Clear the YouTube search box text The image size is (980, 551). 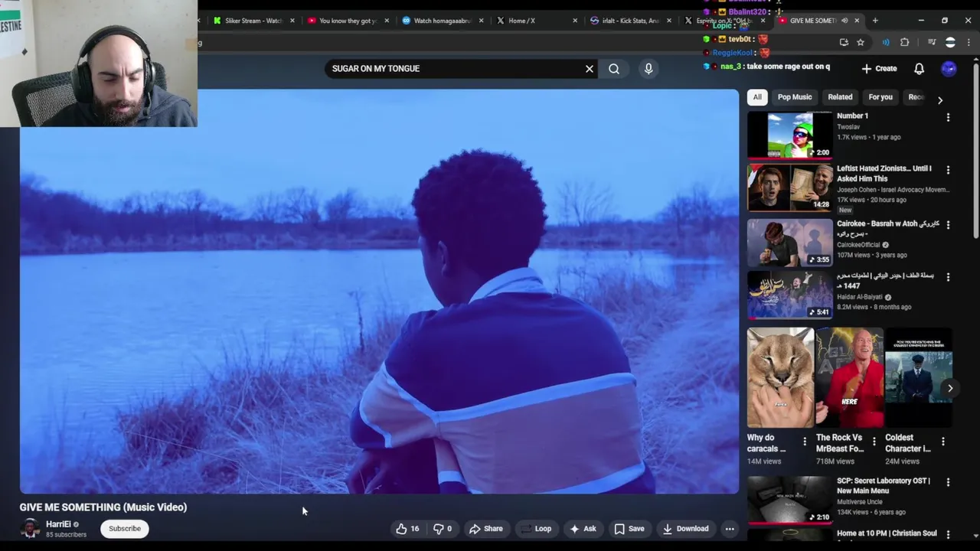tap(590, 69)
